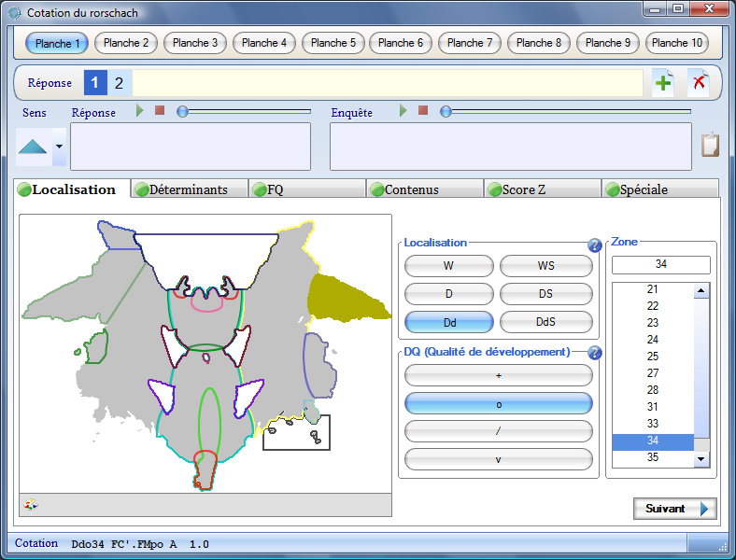Viewport: 736px width, 560px height.
Task: Open the Sens orientation dropdown arrow
Action: click(x=60, y=147)
